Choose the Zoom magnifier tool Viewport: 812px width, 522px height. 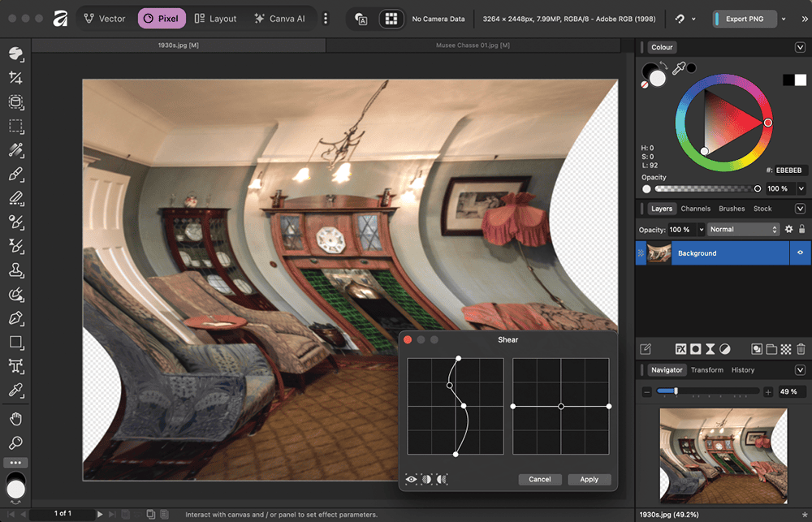(x=15, y=443)
